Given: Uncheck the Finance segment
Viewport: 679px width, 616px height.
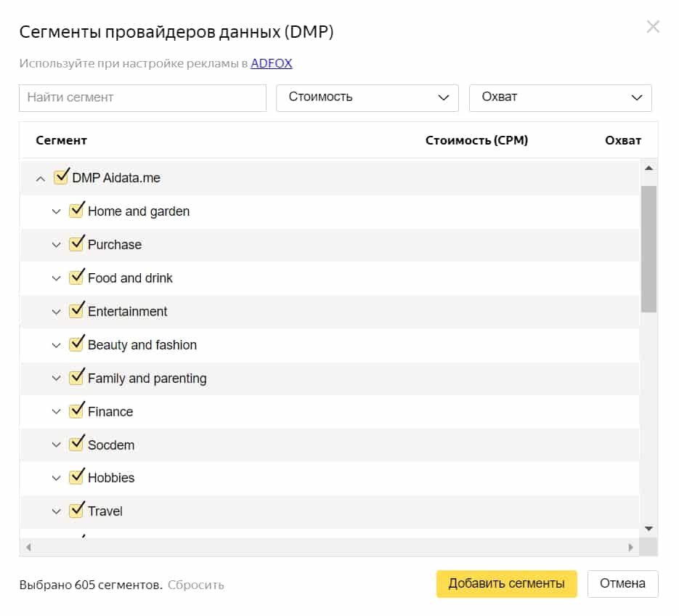Looking at the screenshot, I should [77, 410].
